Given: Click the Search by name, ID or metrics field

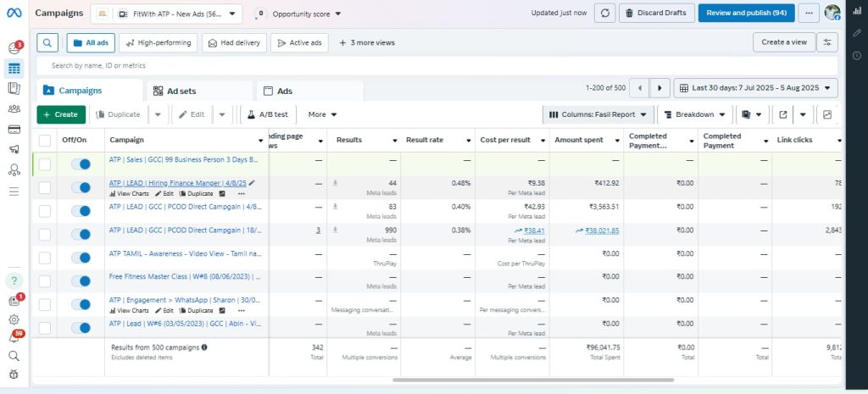Looking at the screenshot, I should click(x=437, y=65).
